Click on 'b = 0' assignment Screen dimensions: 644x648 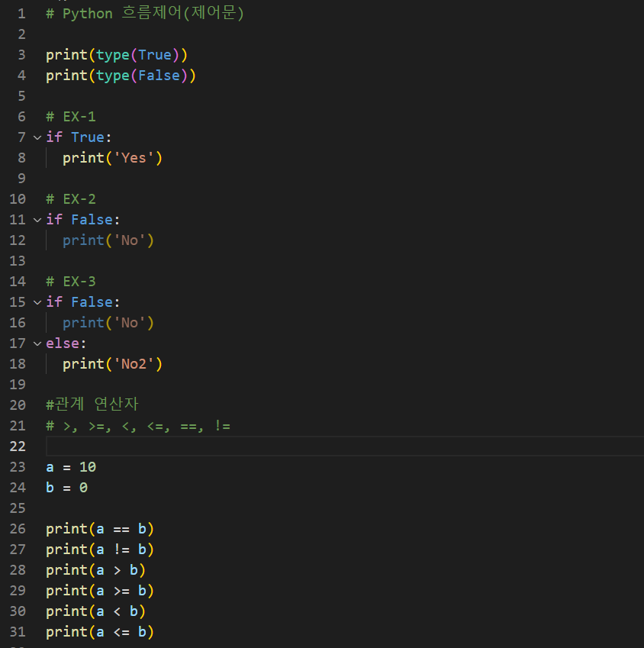click(x=67, y=488)
